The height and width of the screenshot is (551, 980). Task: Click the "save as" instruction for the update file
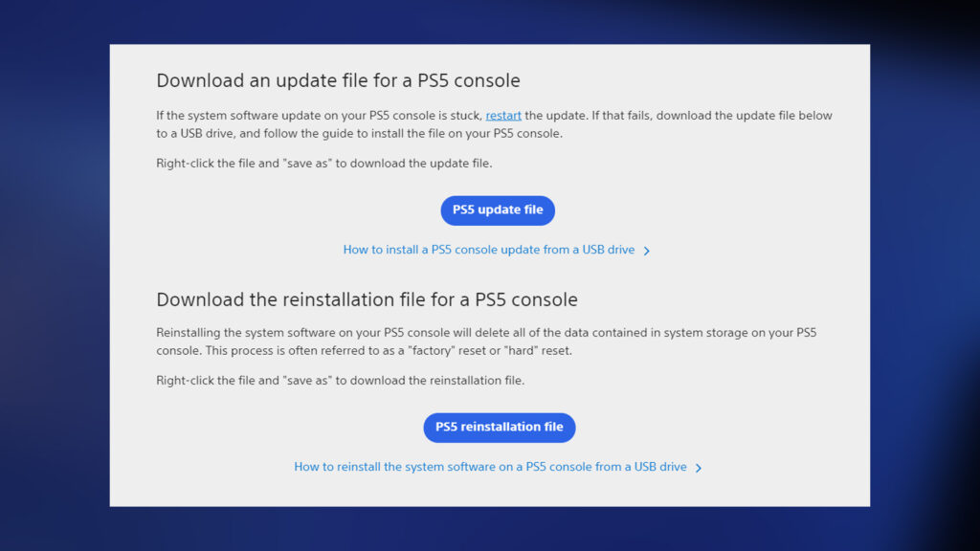tap(324, 163)
